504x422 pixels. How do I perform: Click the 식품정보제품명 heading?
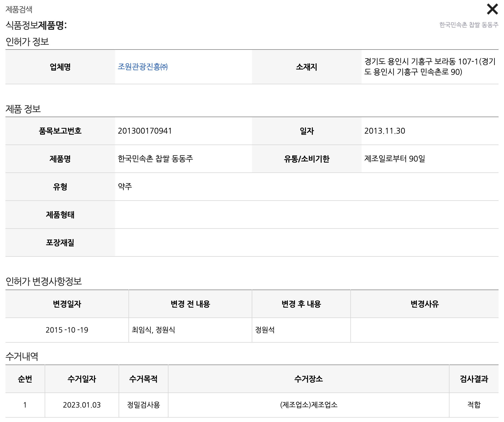pyautogui.click(x=36, y=25)
